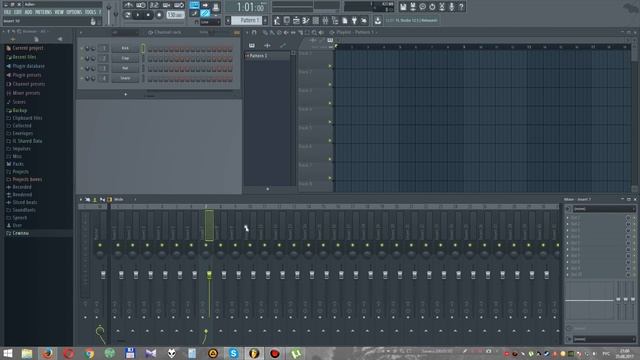This screenshot has width=640, height=360.
Task: Toggle the green mute dot of playlist Track 2
Action: click(x=330, y=84)
